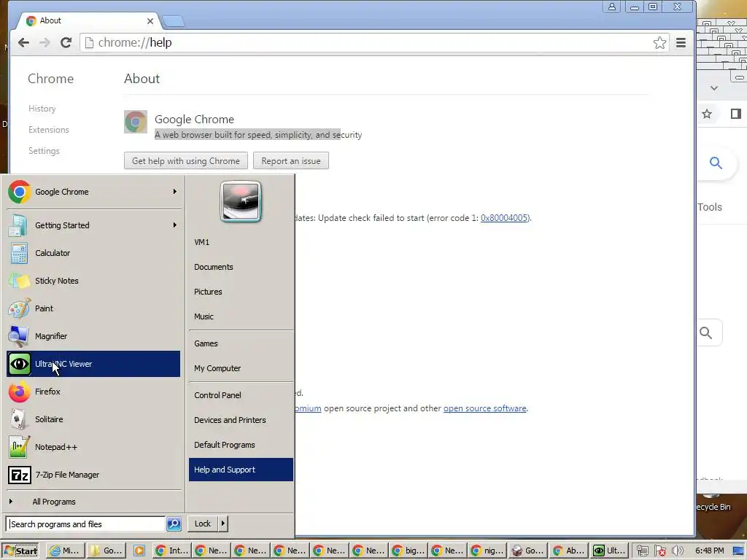Click Report an issue button
This screenshot has width=747, height=560.
click(x=291, y=161)
